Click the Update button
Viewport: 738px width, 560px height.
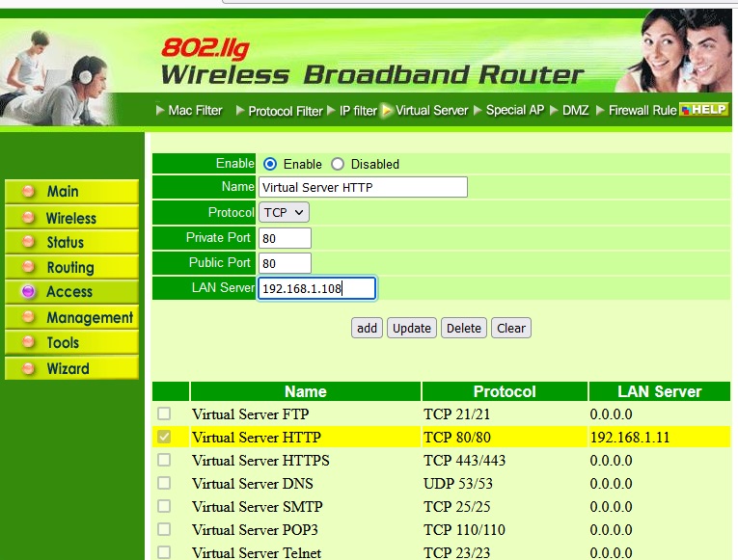(x=412, y=328)
